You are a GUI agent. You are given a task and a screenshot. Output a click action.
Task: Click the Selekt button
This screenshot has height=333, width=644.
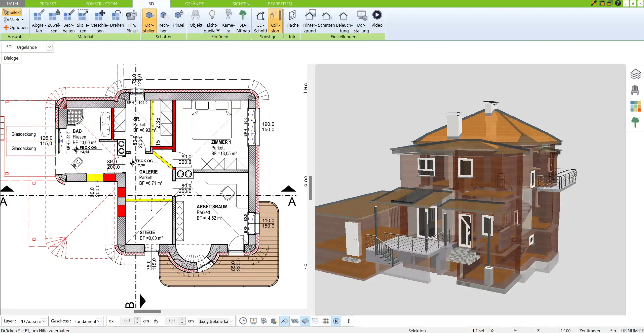point(12,12)
